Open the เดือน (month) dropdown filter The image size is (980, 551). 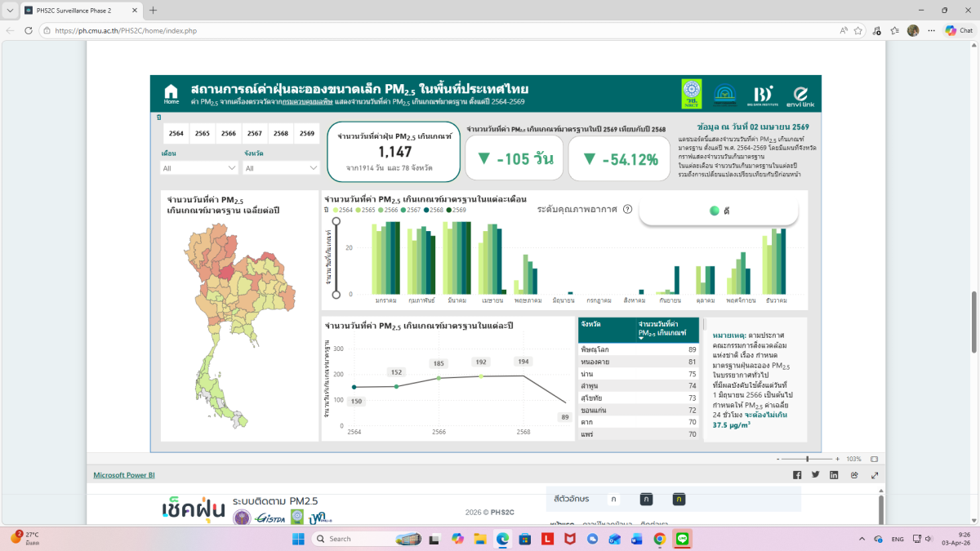(x=199, y=168)
